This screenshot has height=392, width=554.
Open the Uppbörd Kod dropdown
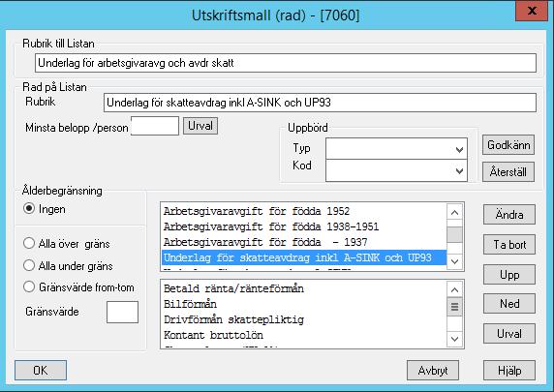(396, 170)
